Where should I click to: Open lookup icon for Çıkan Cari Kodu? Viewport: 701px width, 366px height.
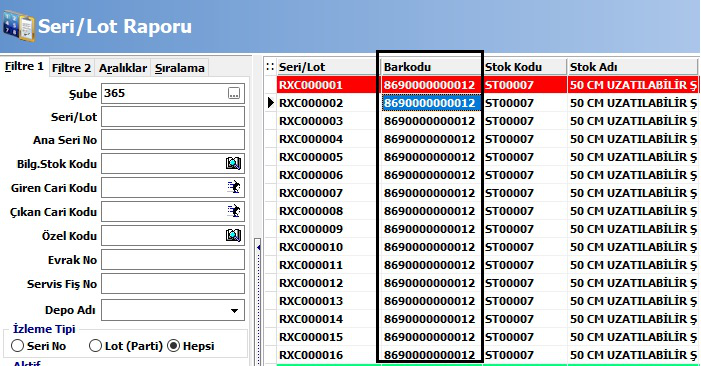(233, 211)
